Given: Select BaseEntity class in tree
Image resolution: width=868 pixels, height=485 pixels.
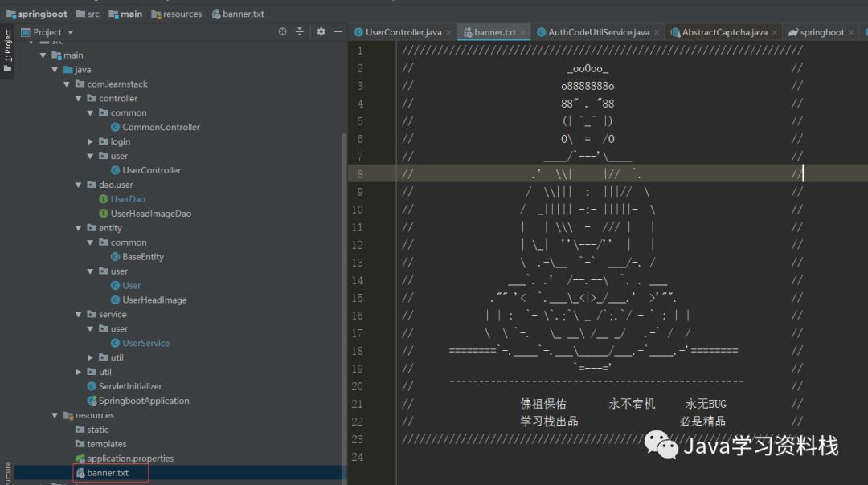Looking at the screenshot, I should (x=143, y=257).
